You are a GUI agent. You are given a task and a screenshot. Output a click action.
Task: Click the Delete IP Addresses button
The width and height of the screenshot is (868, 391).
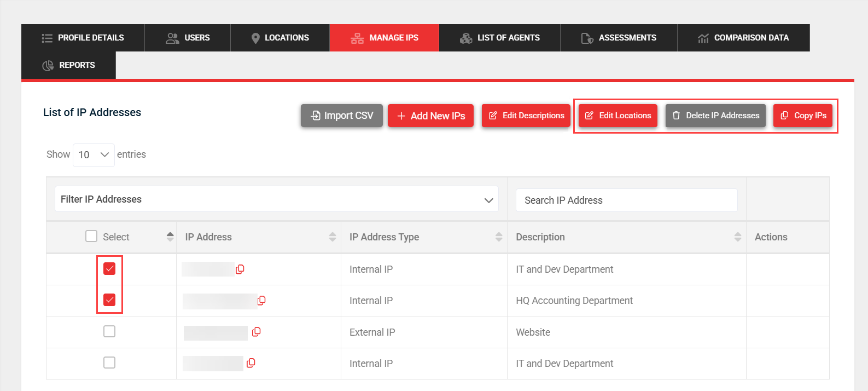click(715, 116)
